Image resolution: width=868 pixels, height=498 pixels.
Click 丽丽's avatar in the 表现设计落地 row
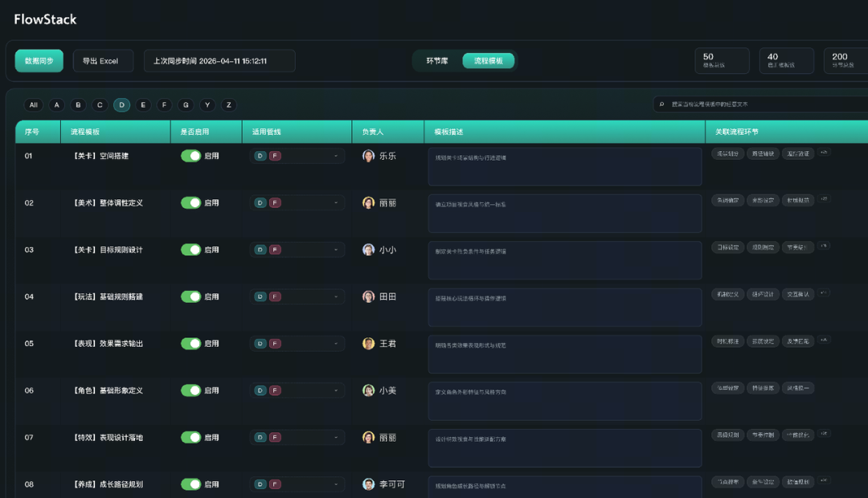pos(368,437)
